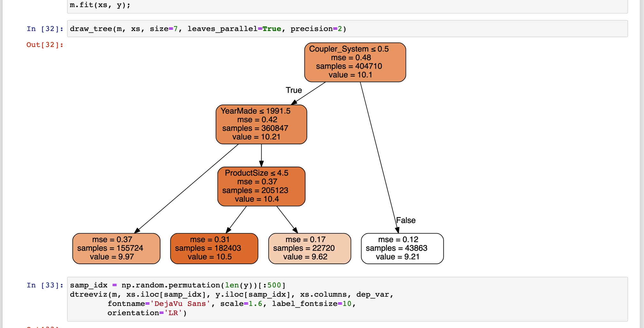Place cursor in the draw_tree code cell
The width and height of the screenshot is (644, 328).
(208, 29)
